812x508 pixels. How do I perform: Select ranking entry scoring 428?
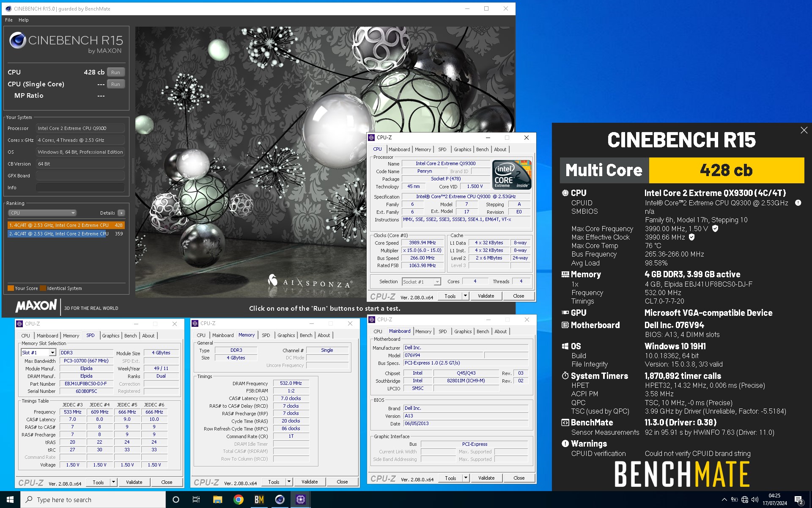click(66, 225)
